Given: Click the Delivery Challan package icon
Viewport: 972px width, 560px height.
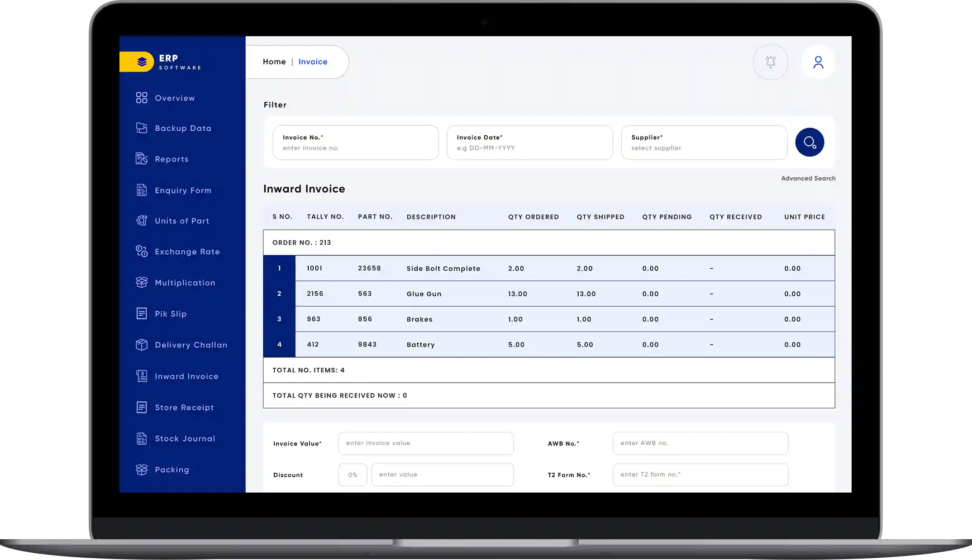Looking at the screenshot, I should point(142,345).
